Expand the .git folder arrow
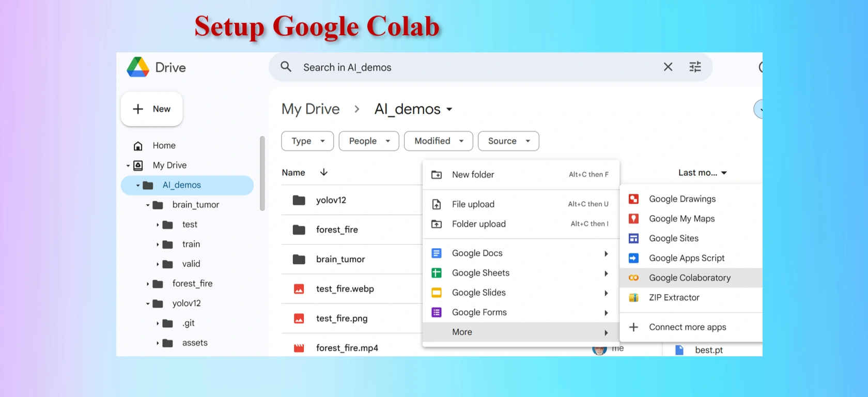Viewport: 868px width, 397px height. coord(158,324)
